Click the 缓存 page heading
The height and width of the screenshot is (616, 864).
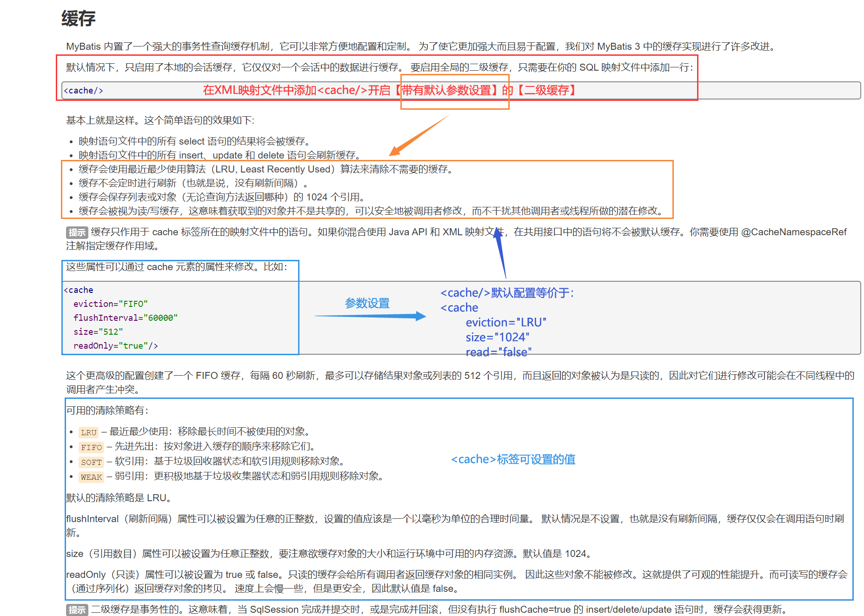(x=78, y=19)
